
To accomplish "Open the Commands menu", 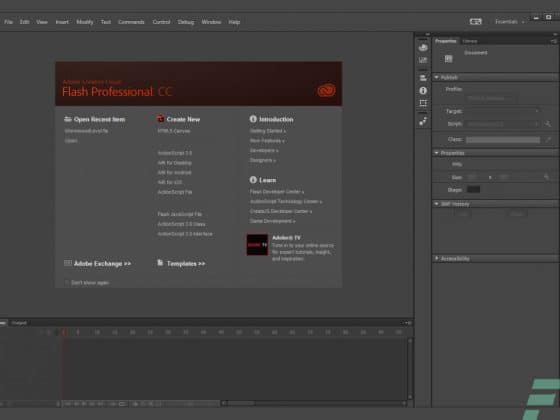I will 131,22.
